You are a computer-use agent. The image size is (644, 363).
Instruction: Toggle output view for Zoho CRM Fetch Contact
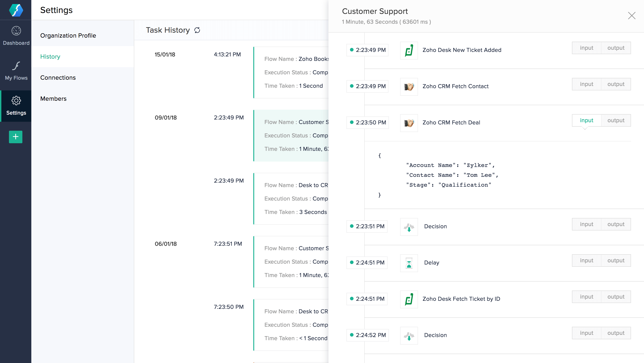pyautogui.click(x=616, y=84)
